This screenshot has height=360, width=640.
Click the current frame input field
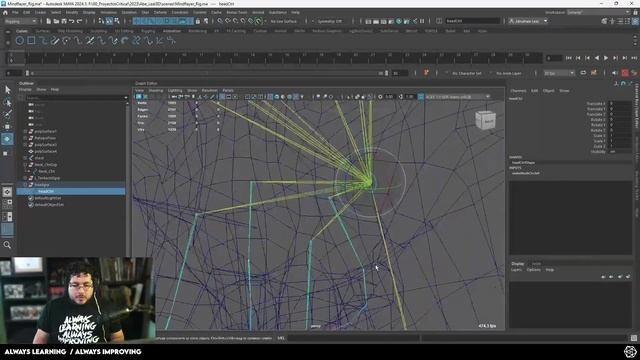(554, 58)
